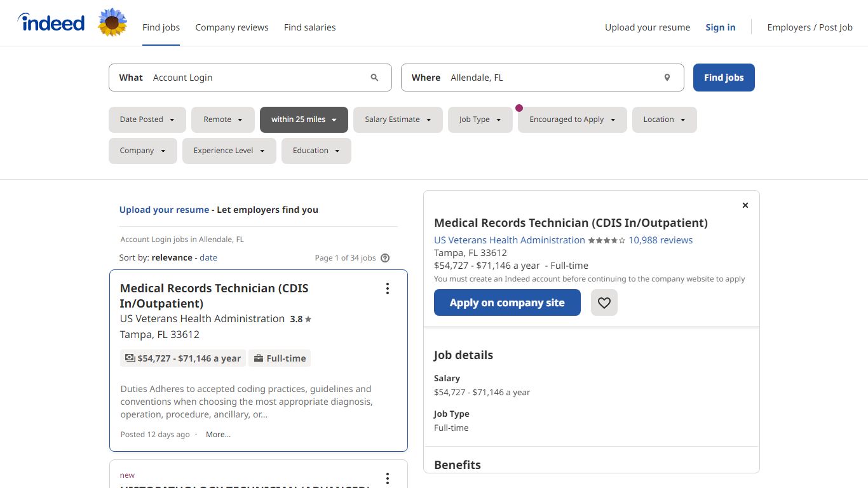868x488 pixels.
Task: Sort results by date
Action: [208, 258]
